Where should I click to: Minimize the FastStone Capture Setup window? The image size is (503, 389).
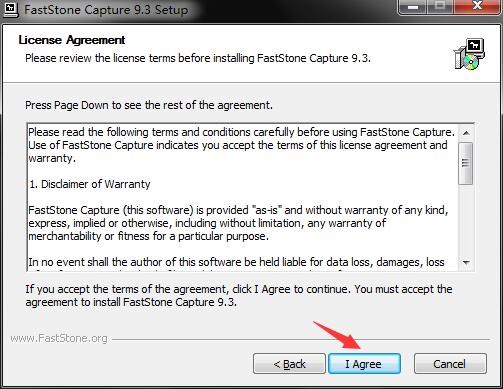click(x=412, y=7)
